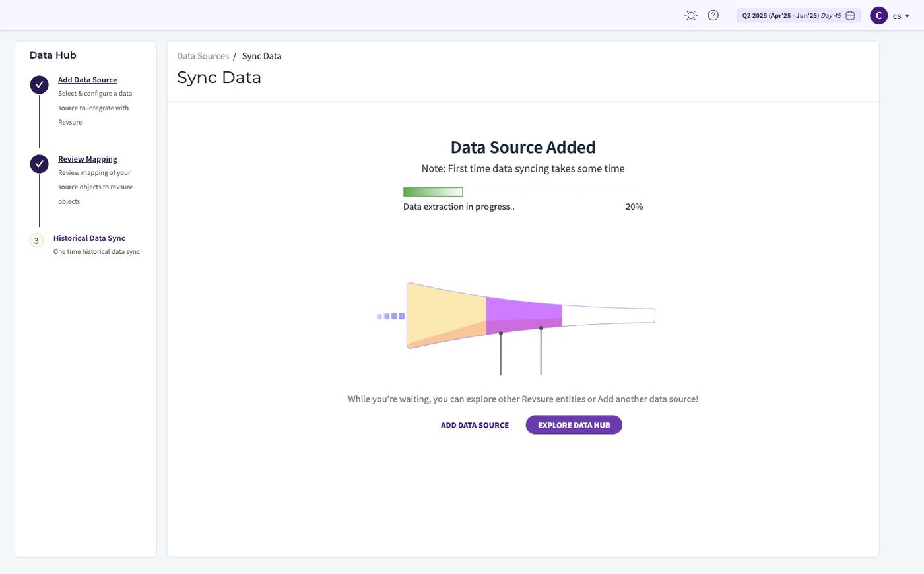Viewport: 924px width, 574px height.
Task: Select step 3 circle for Historical Data Sync
Action: (36, 241)
